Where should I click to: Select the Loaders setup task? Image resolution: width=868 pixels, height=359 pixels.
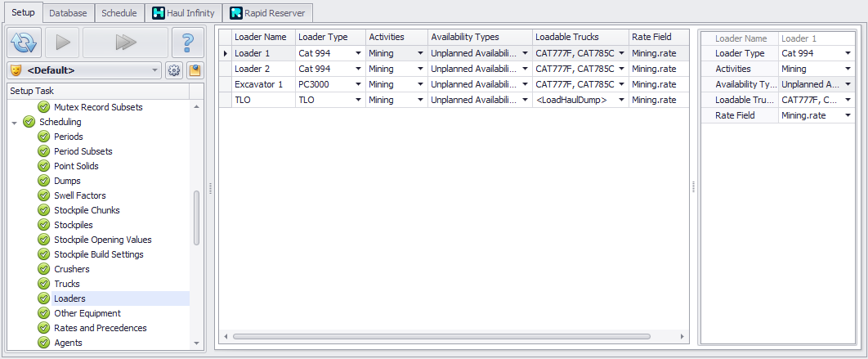(x=69, y=298)
